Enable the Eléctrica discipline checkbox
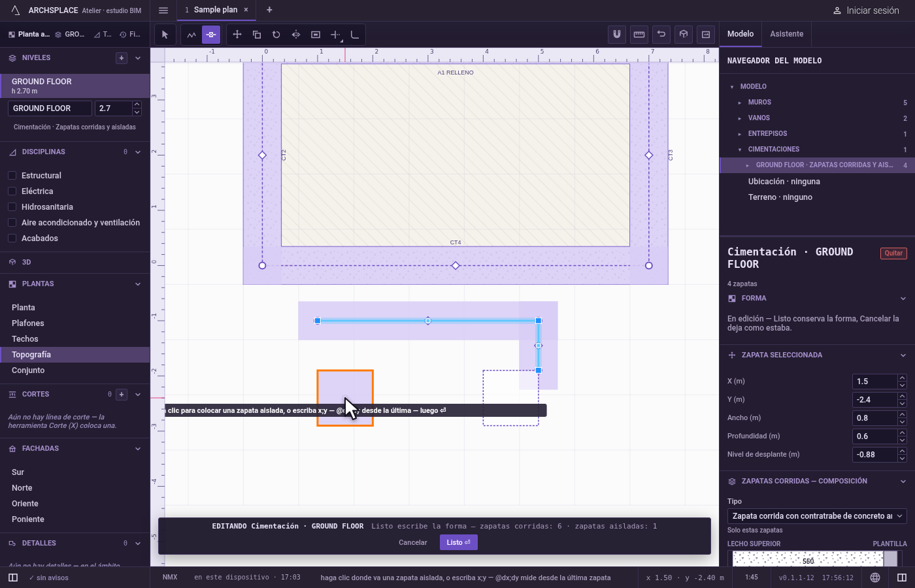The width and height of the screenshot is (915, 588). [12, 191]
